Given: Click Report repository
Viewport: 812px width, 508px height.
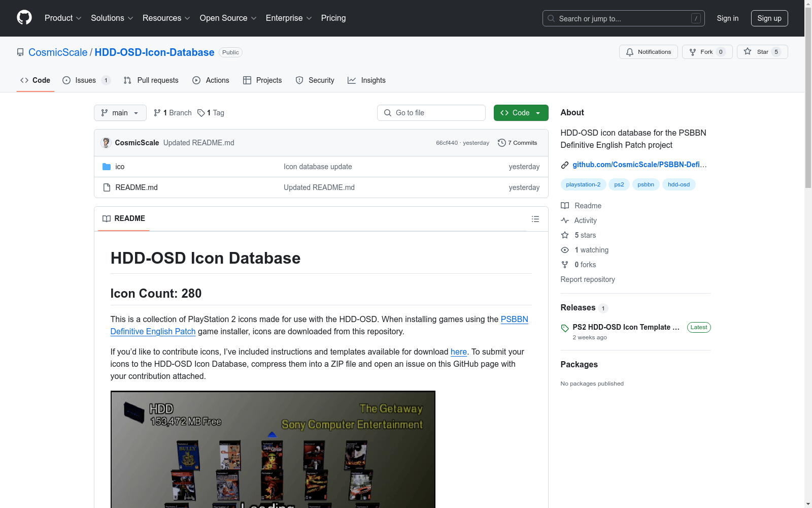Looking at the screenshot, I should click(x=588, y=279).
